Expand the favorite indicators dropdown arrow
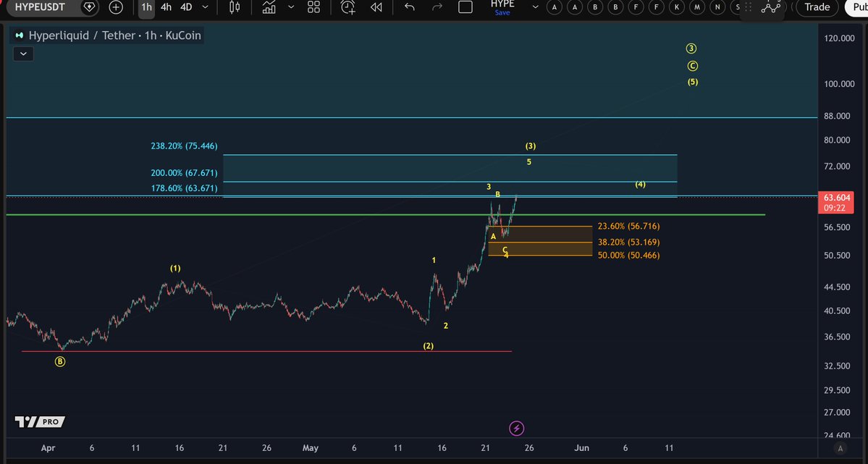 point(290,7)
